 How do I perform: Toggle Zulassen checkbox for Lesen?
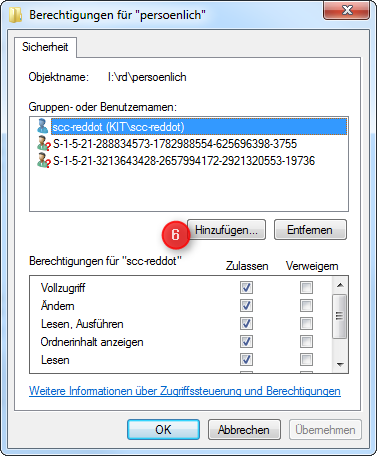pyautogui.click(x=246, y=359)
